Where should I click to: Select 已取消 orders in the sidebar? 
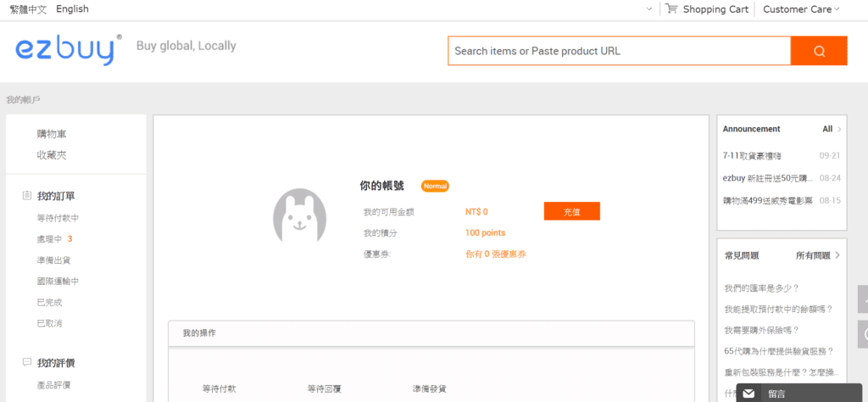(49, 323)
